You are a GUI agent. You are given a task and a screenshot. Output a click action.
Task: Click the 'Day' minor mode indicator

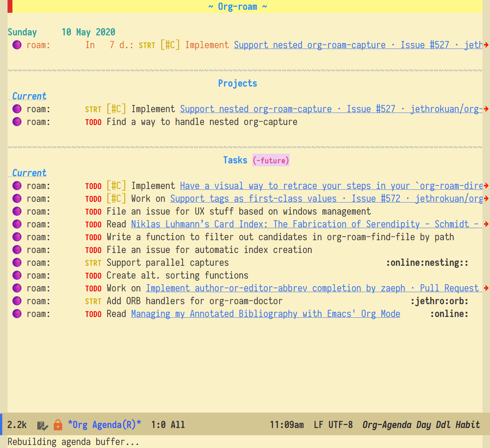424,425
